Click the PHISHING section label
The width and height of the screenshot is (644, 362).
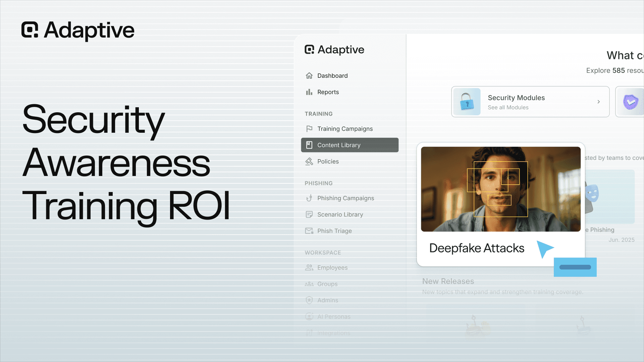(x=319, y=183)
